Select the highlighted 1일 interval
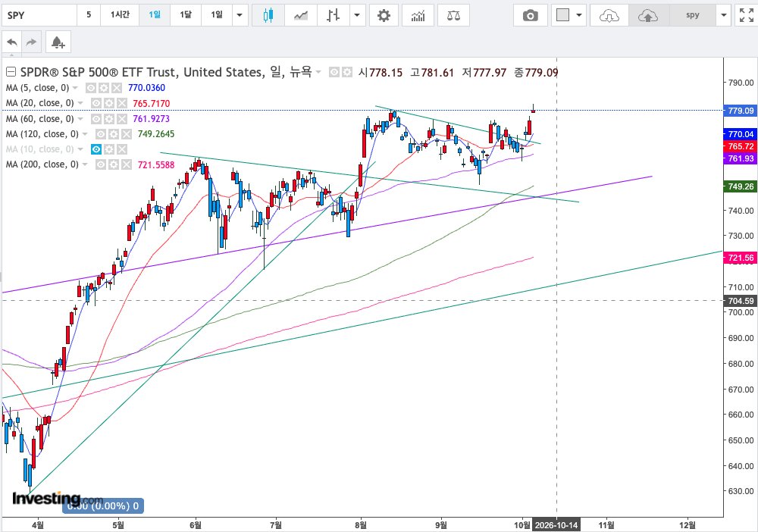The height and width of the screenshot is (532, 758). 155,15
